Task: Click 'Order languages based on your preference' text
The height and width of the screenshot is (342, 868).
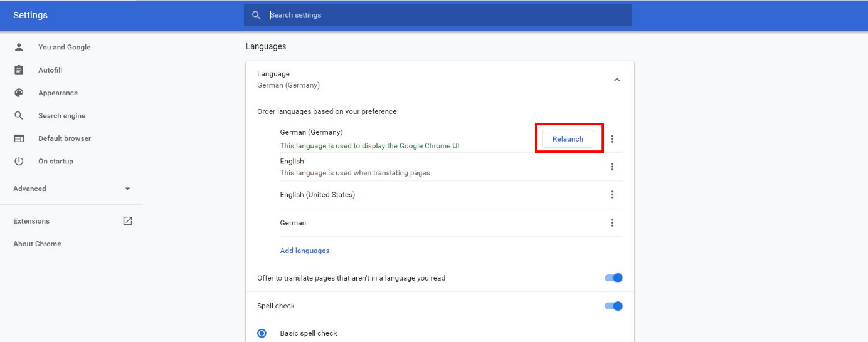Action: 327,111
